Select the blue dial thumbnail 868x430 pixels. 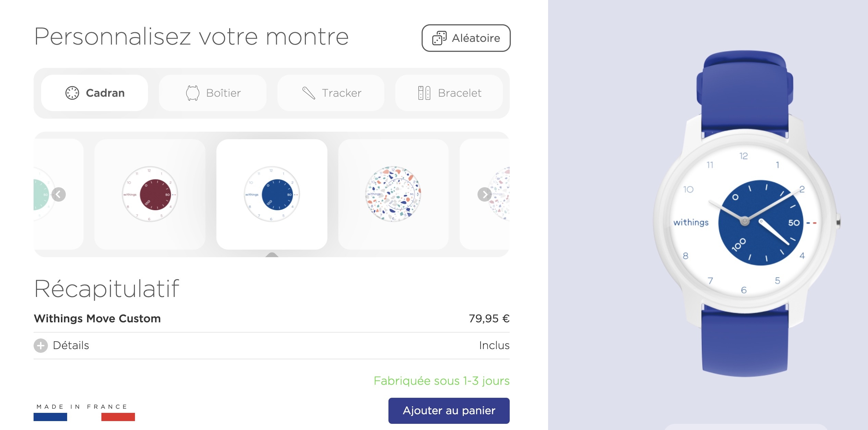pyautogui.click(x=272, y=194)
